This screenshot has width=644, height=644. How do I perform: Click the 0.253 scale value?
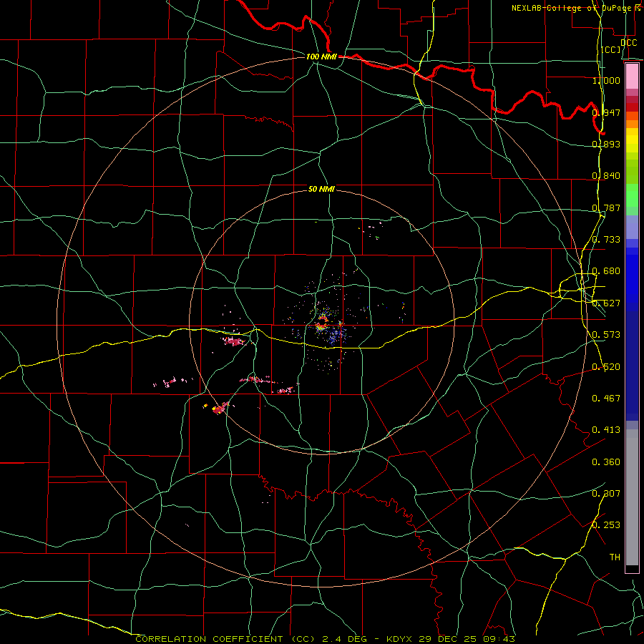[x=606, y=525]
